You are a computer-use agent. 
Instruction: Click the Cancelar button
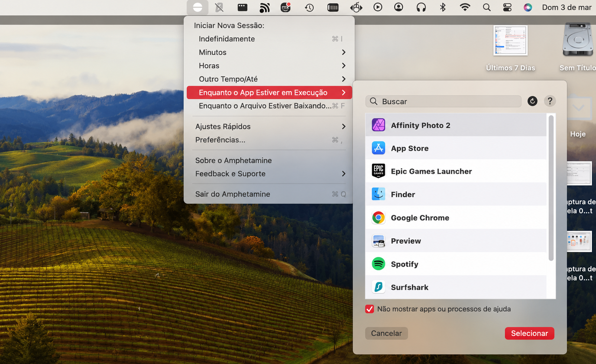coord(386,333)
